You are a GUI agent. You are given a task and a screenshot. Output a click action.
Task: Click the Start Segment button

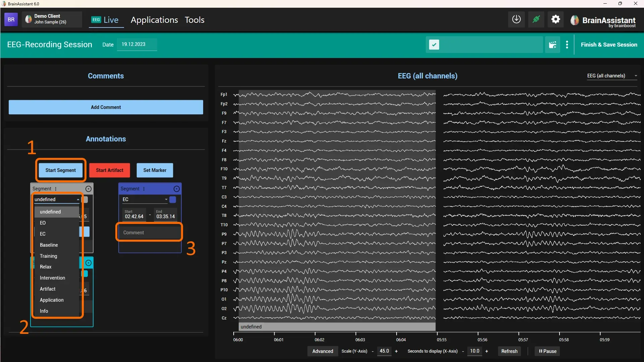[61, 170]
